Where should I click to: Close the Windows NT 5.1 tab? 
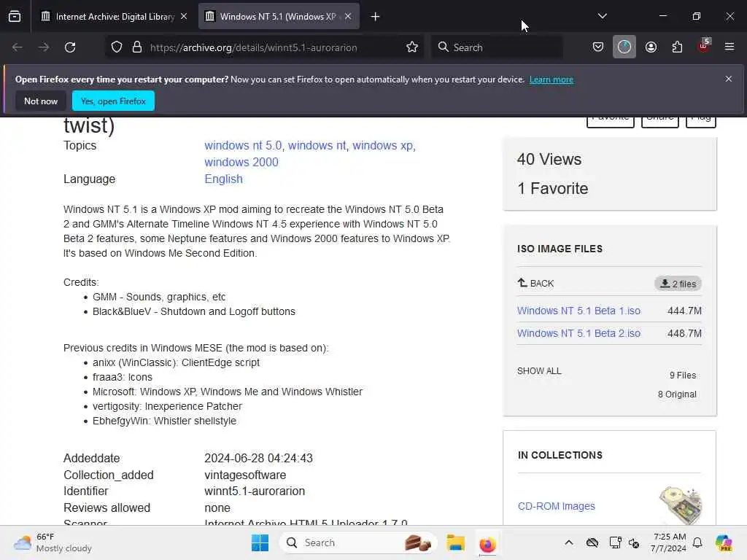point(348,17)
